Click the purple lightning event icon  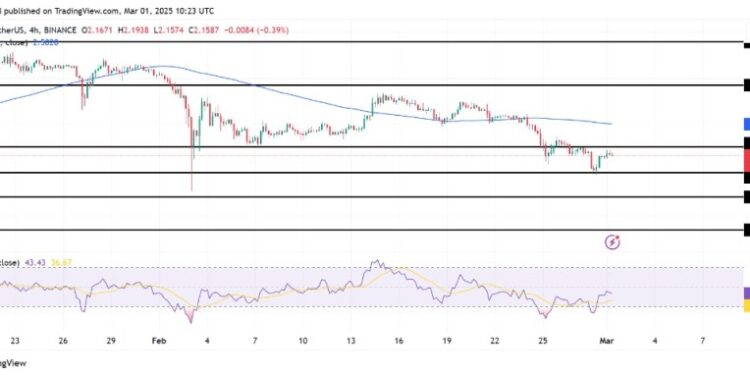tap(613, 243)
